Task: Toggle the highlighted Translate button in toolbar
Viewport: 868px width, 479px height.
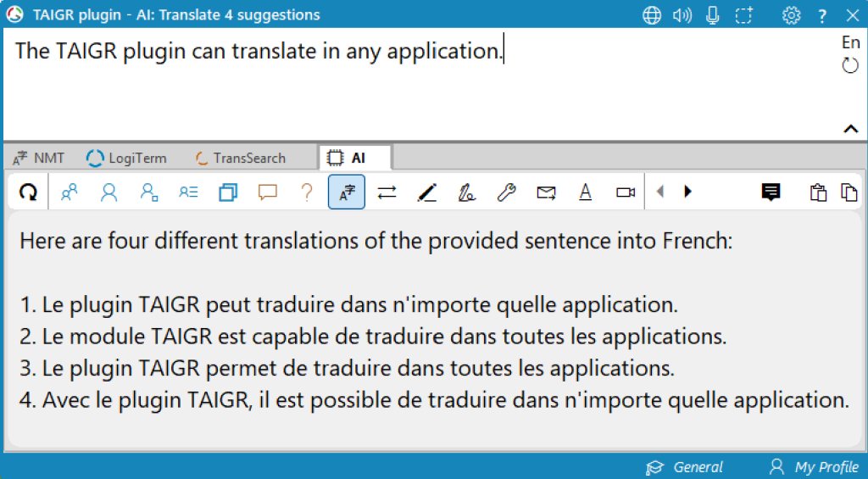Action: 347,192
